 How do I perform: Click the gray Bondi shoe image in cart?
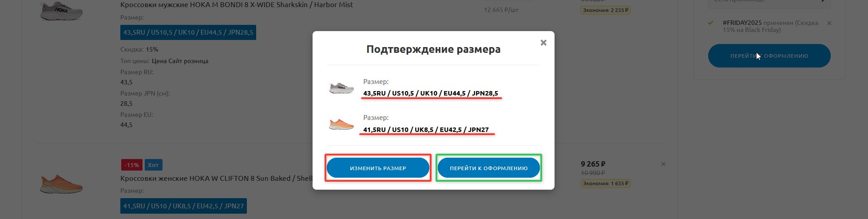[61, 10]
